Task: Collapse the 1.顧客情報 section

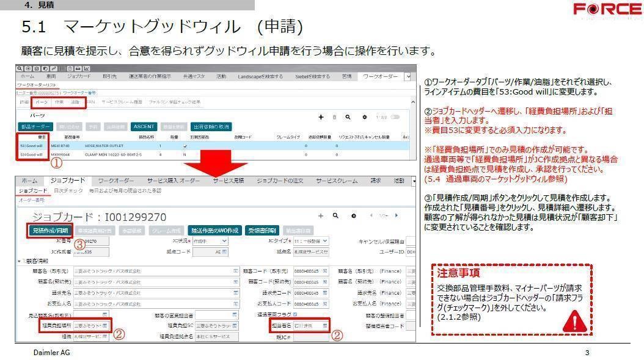Action: pyautogui.click(x=18, y=261)
